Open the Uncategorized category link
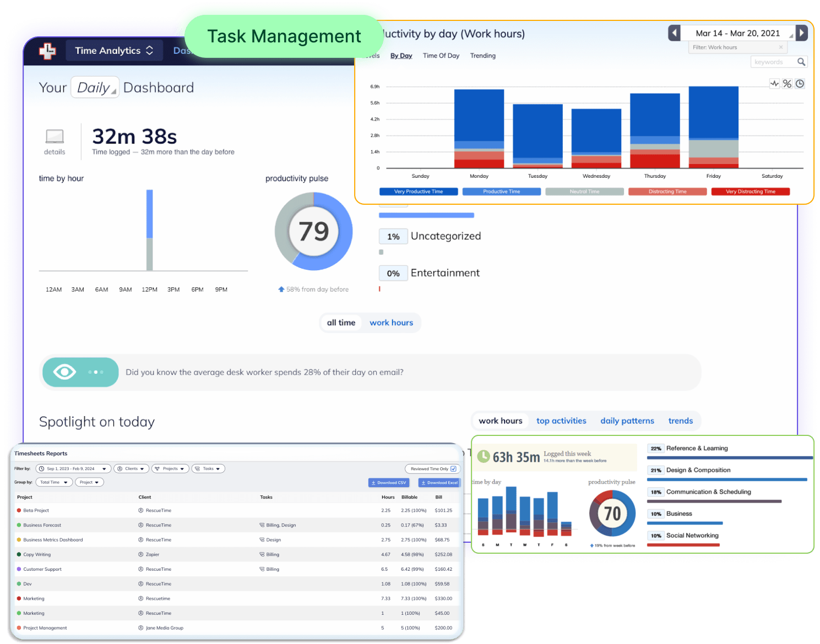Screen dimensions: 820x644 (x=446, y=236)
